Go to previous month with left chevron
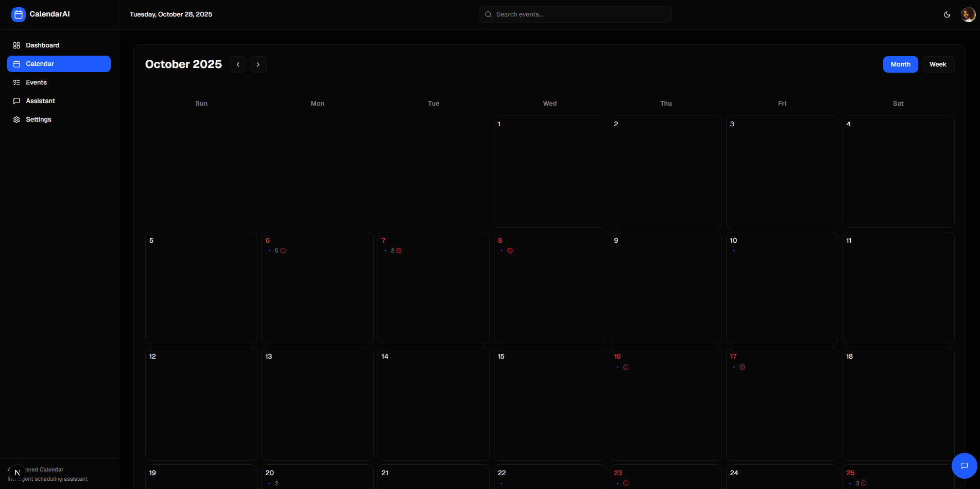The image size is (980, 489). [x=237, y=64]
